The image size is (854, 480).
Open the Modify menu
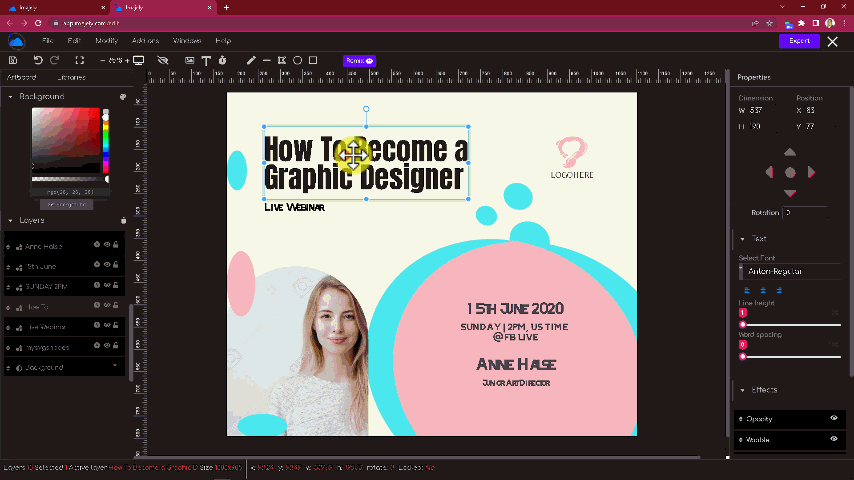[x=106, y=41]
